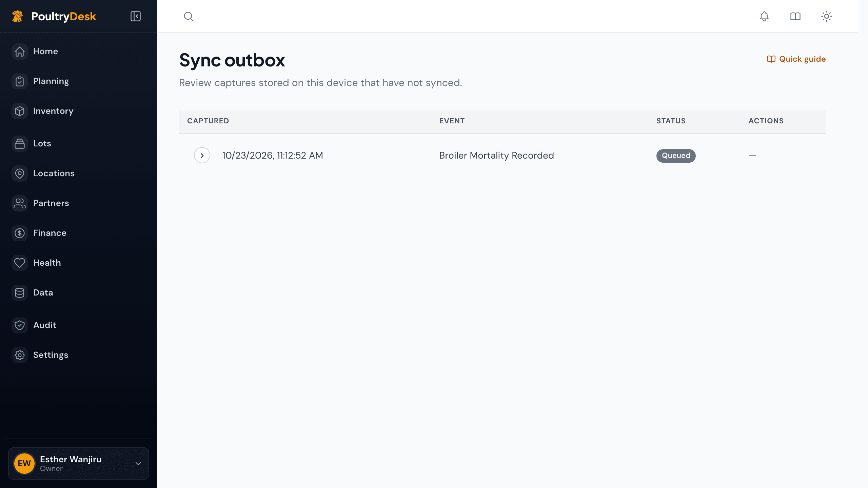The image size is (868, 488).
Task: Open Lots menu label
Action: point(42,144)
